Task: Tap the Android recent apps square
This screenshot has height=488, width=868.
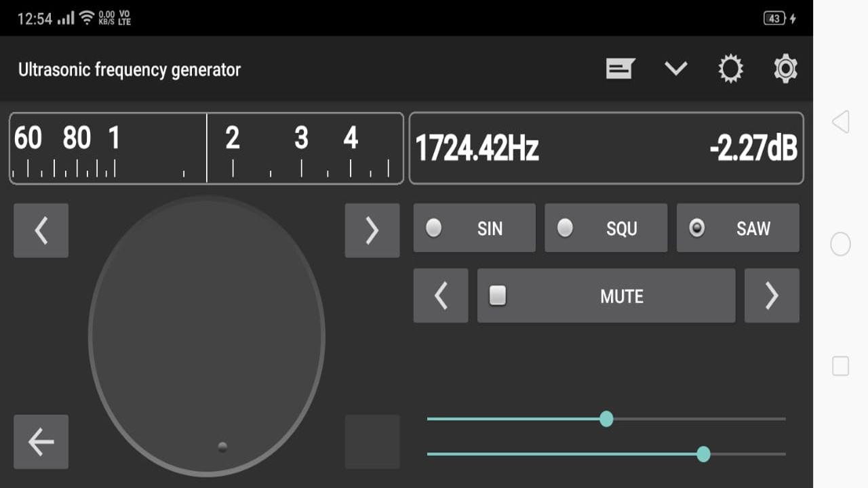Action: (840, 366)
